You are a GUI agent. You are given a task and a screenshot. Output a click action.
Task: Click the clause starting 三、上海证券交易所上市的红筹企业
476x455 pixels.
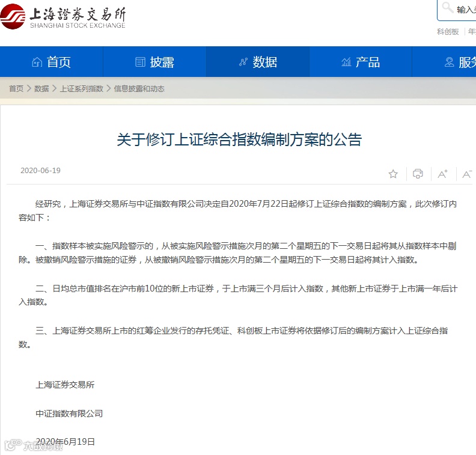[233, 338]
